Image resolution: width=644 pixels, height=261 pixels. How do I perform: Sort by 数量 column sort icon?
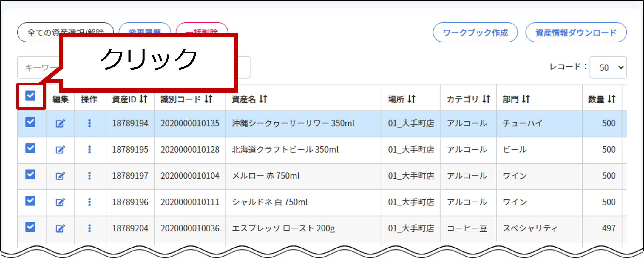click(x=611, y=99)
